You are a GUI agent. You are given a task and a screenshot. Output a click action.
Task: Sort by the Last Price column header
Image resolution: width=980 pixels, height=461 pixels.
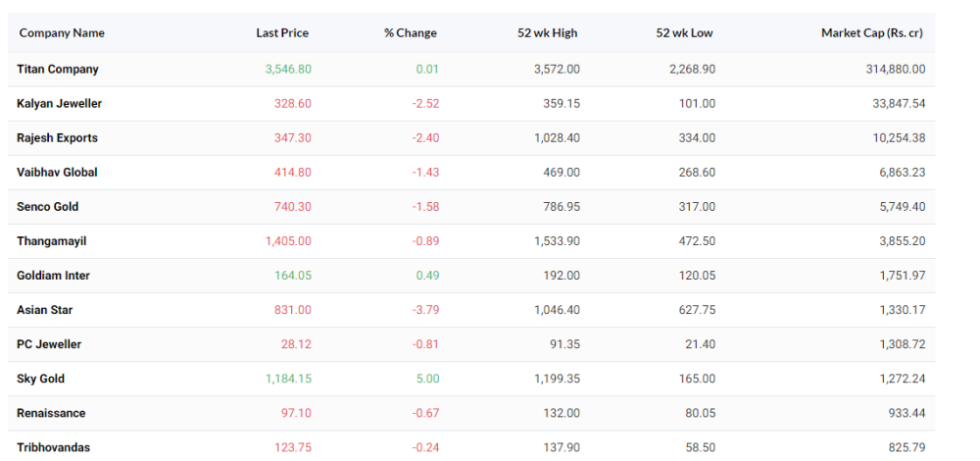282,33
